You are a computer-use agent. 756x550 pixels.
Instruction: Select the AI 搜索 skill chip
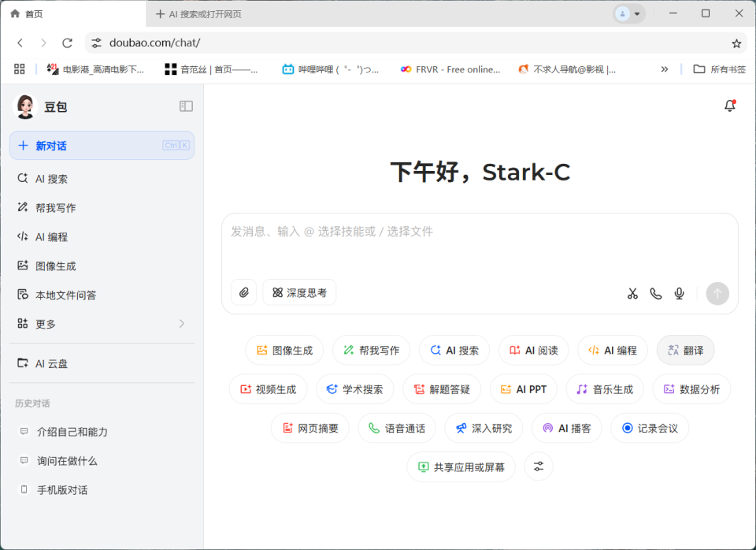[454, 351]
